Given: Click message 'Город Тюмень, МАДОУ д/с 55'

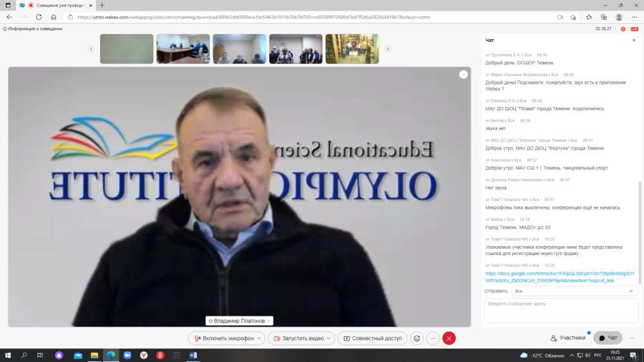Looking at the screenshot, I should [x=518, y=227].
